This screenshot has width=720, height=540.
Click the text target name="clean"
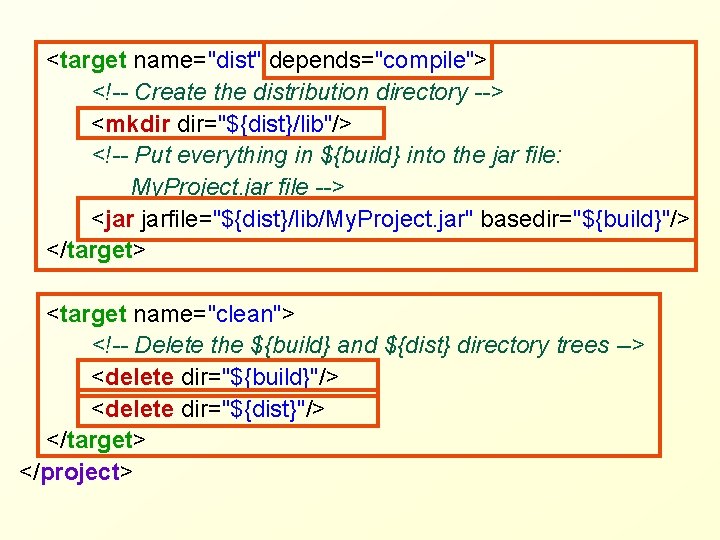[170, 314]
